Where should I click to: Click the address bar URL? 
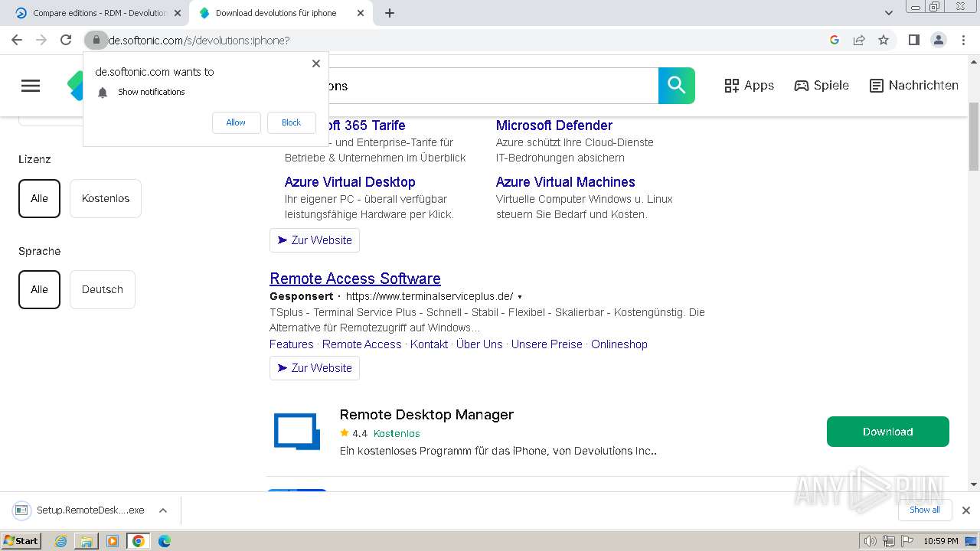click(199, 41)
